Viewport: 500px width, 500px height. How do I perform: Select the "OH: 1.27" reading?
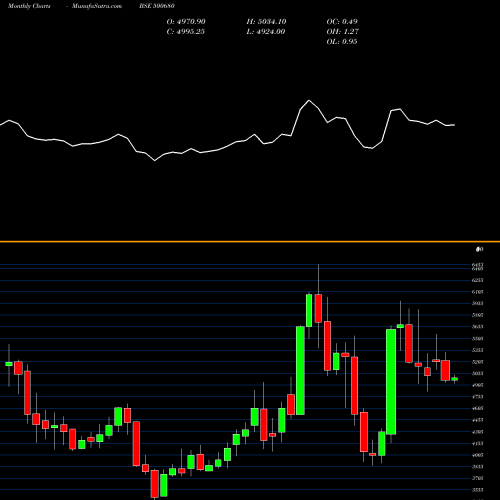click(343, 31)
